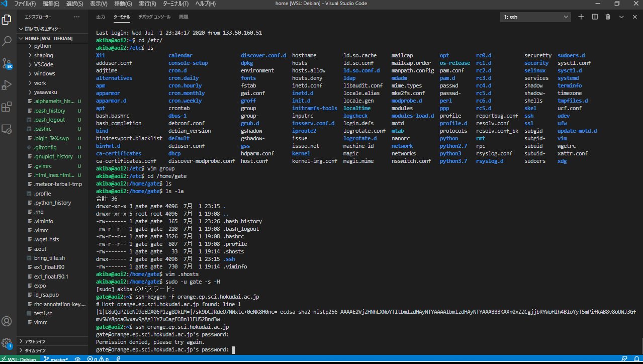Image resolution: width=643 pixels, height=364 pixels.
Task: Create a new terminal with plus icon
Action: pyautogui.click(x=581, y=17)
